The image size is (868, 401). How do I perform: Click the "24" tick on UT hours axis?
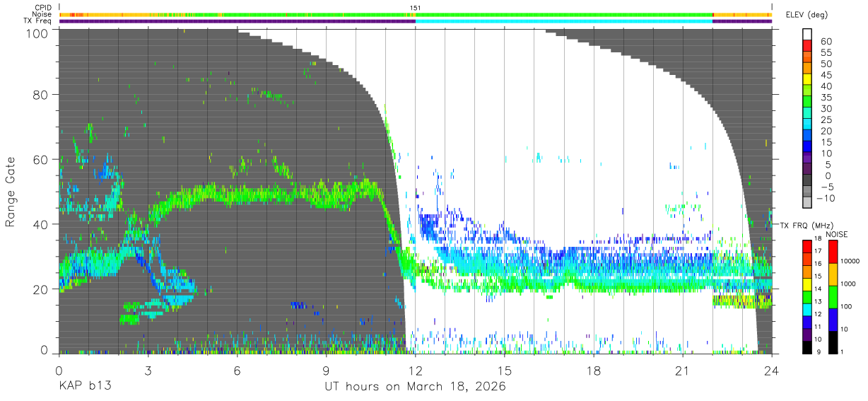coord(772,371)
